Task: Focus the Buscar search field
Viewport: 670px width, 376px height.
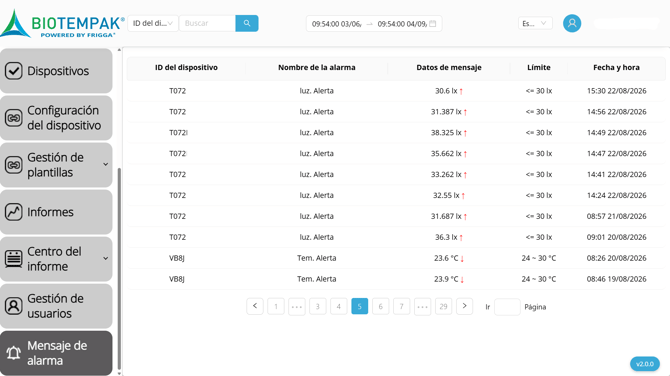Action: tap(207, 24)
